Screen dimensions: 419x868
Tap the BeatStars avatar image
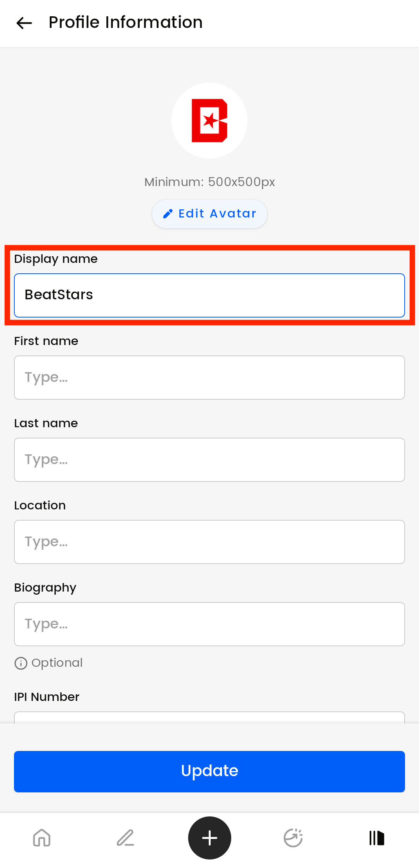209,121
